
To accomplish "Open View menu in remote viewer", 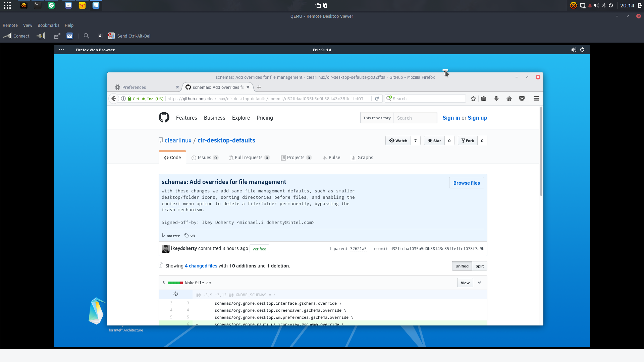I will (x=28, y=25).
